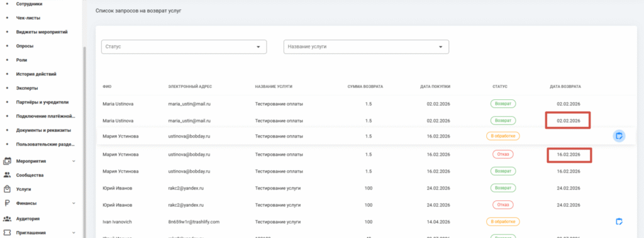The width and height of the screenshot is (644, 238).
Task: Open Пользовательские разде... item
Action: click(45, 144)
